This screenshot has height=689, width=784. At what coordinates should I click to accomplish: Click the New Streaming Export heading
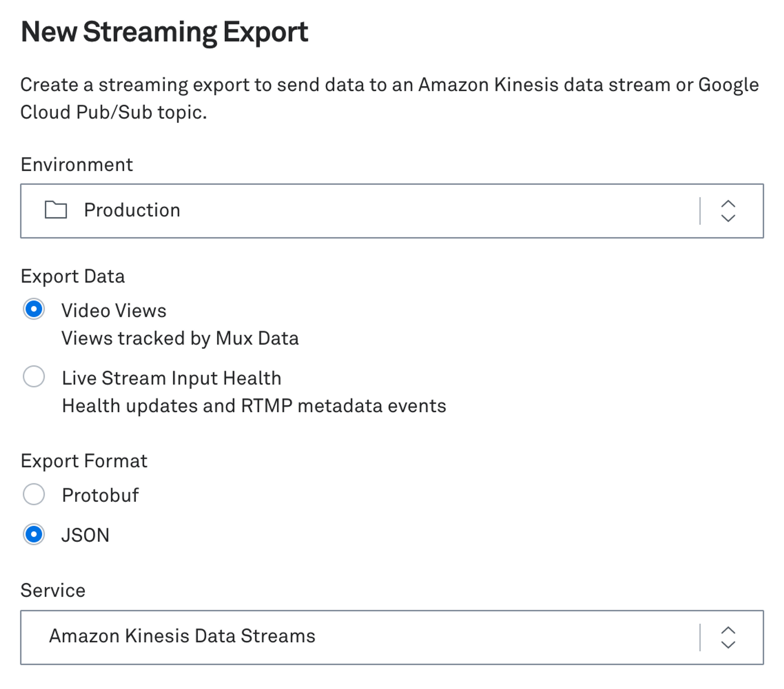tap(165, 32)
